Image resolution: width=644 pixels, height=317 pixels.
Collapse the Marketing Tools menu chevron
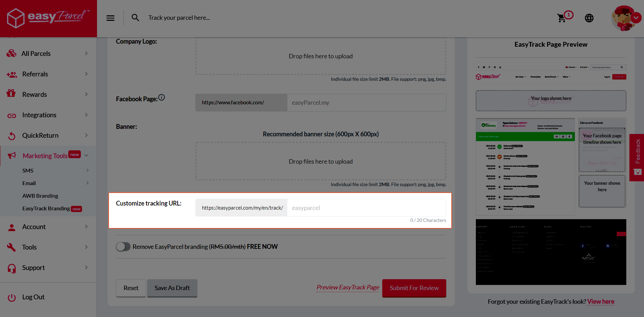pyautogui.click(x=86, y=155)
